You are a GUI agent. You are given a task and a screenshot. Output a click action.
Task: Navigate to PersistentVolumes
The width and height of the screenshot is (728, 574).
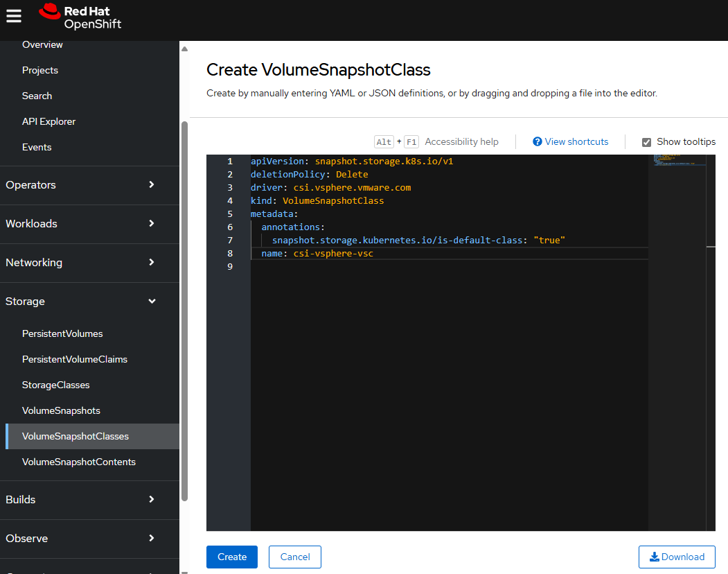click(x=62, y=333)
